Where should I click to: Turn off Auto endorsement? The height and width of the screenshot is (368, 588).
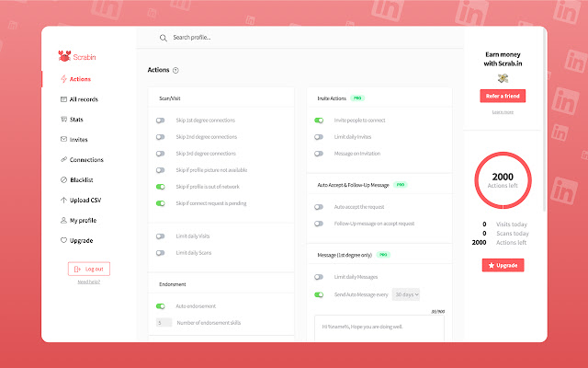click(x=161, y=306)
